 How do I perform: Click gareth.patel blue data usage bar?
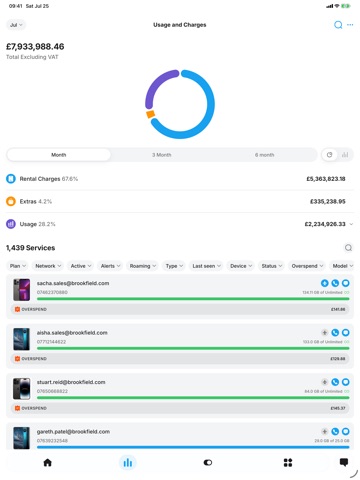[x=193, y=447]
